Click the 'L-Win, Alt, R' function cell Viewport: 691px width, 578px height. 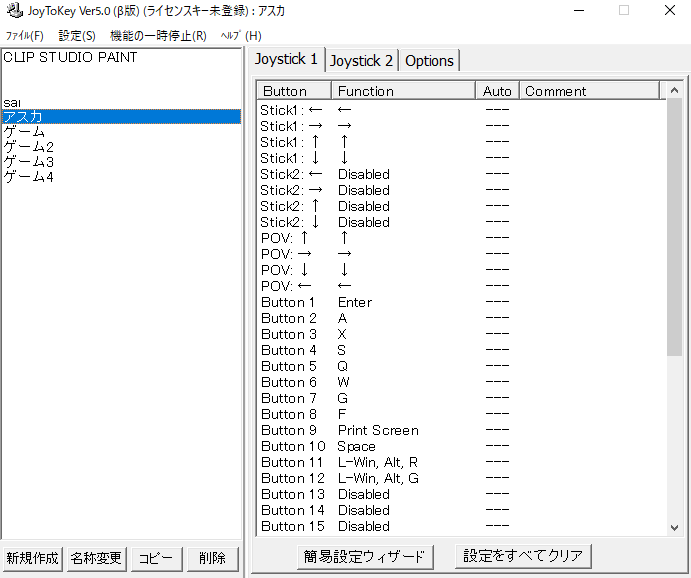point(378,462)
